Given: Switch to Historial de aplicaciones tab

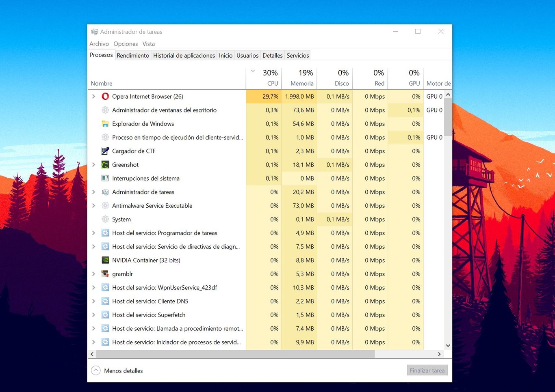Looking at the screenshot, I should click(x=184, y=56).
